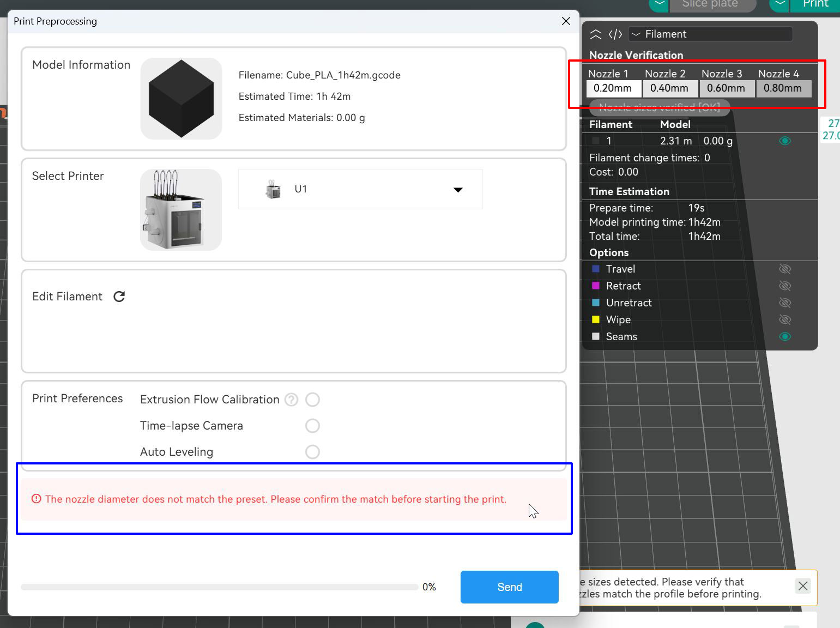Click the Travel option label
Image resolution: width=840 pixels, height=628 pixels.
[x=620, y=269]
